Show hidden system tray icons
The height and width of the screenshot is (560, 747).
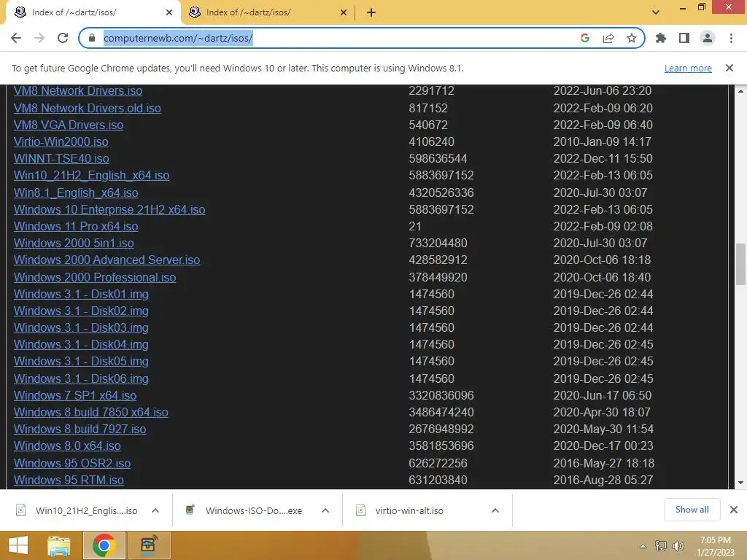click(643, 546)
